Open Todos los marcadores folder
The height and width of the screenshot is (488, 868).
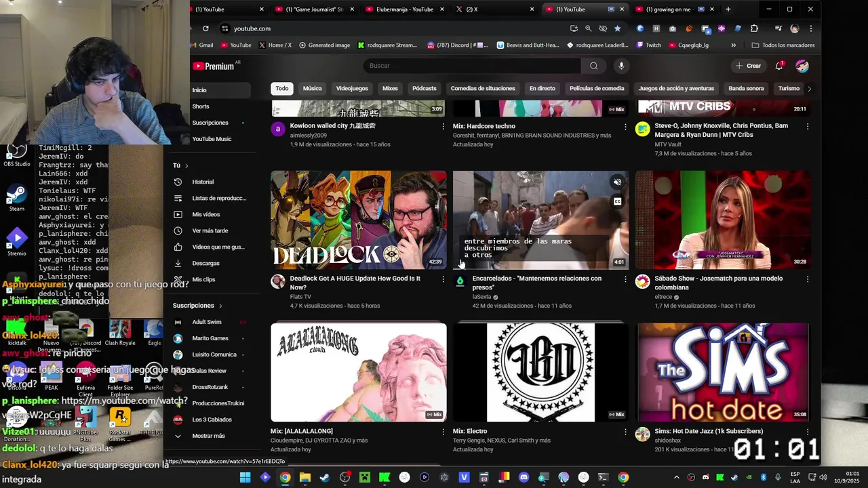click(x=783, y=45)
